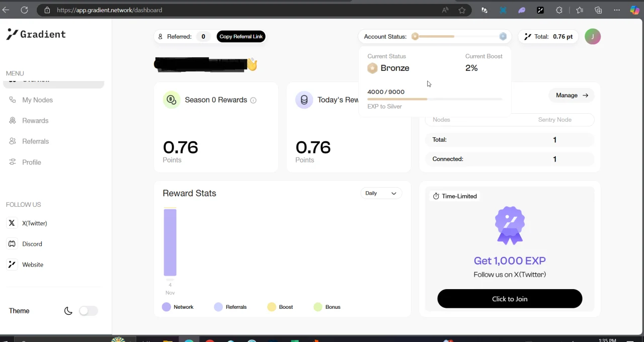Open Discord follow link
The image size is (644, 342).
coord(32,244)
